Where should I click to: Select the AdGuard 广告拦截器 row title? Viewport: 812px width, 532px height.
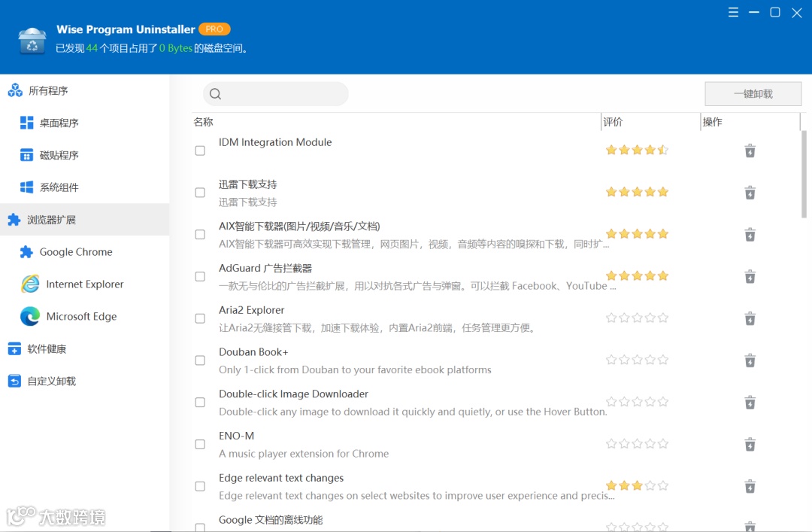(265, 268)
